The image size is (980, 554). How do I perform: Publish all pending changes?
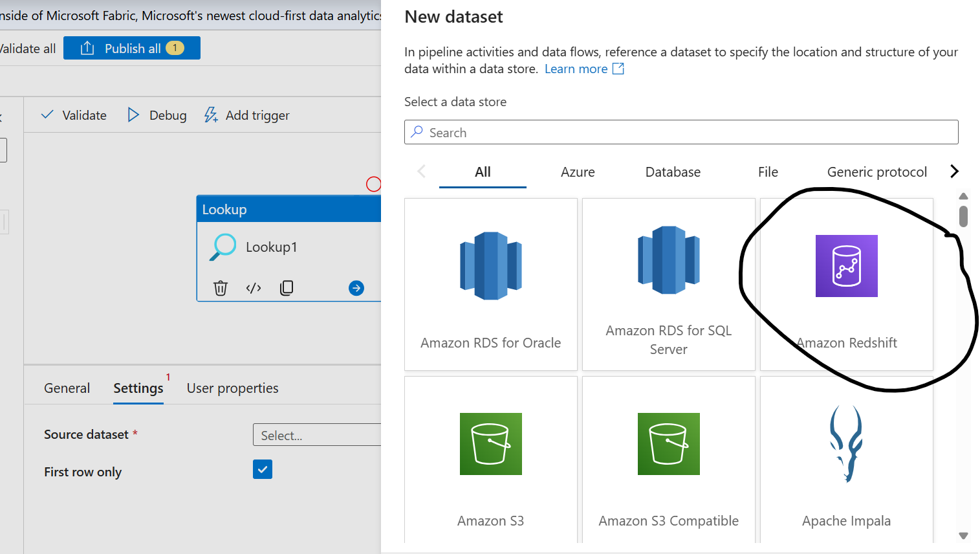pyautogui.click(x=131, y=47)
